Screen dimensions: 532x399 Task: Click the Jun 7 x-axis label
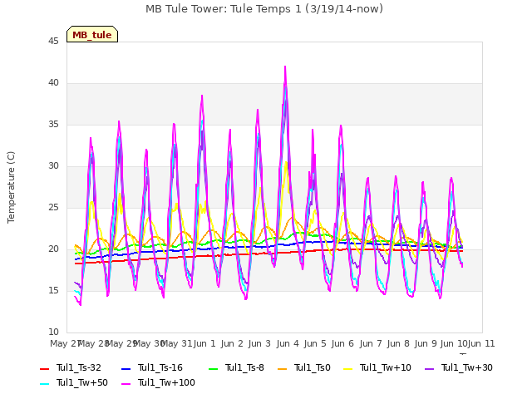tap(371, 343)
